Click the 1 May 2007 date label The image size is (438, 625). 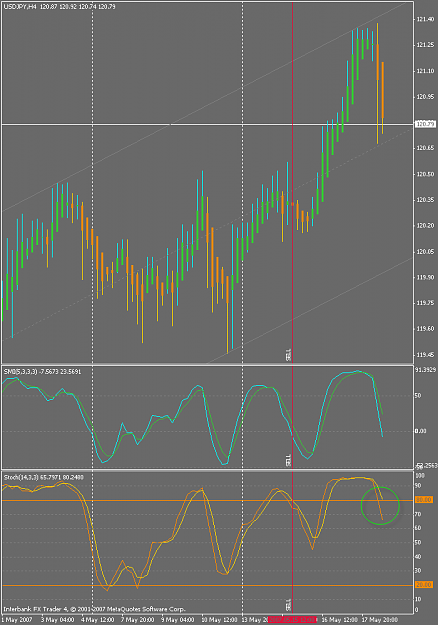coord(17,620)
